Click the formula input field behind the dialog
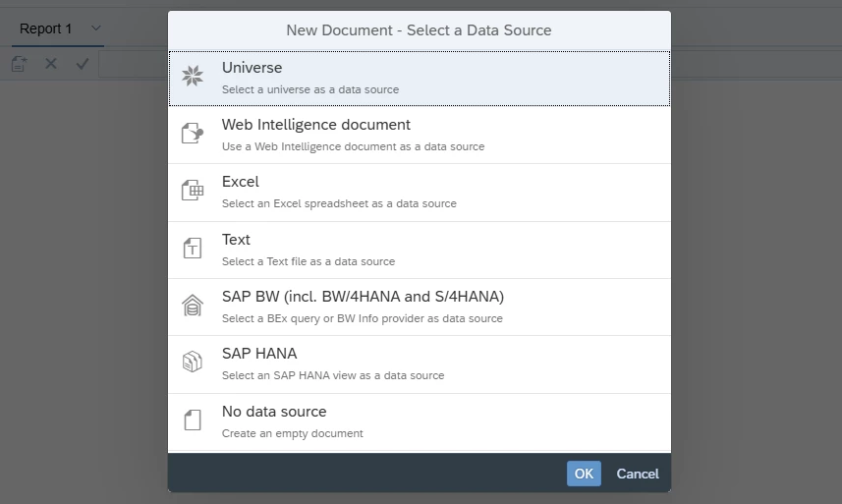 coord(134,65)
